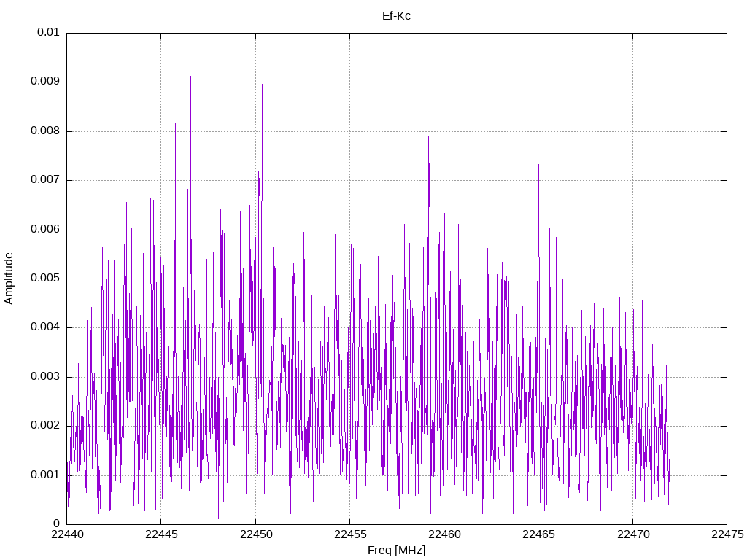Click the x-axis tick label 22460
Image resolution: width=747 pixels, height=560 pixels.
444,534
